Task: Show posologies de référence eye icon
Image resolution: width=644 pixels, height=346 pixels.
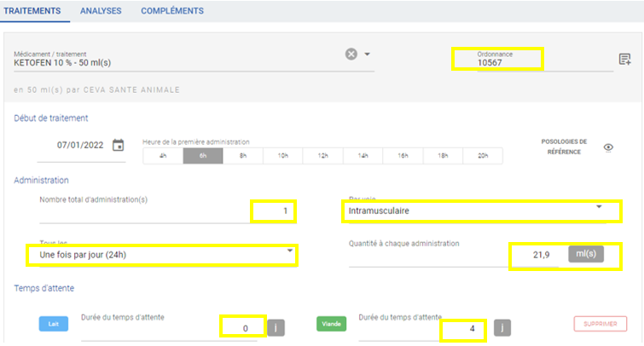Action: [608, 147]
